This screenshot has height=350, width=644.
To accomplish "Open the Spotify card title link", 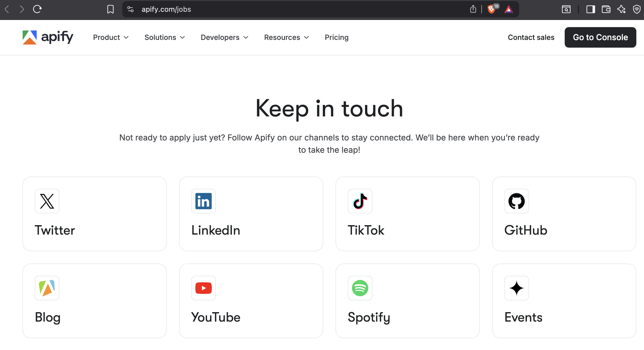I will point(369,318).
